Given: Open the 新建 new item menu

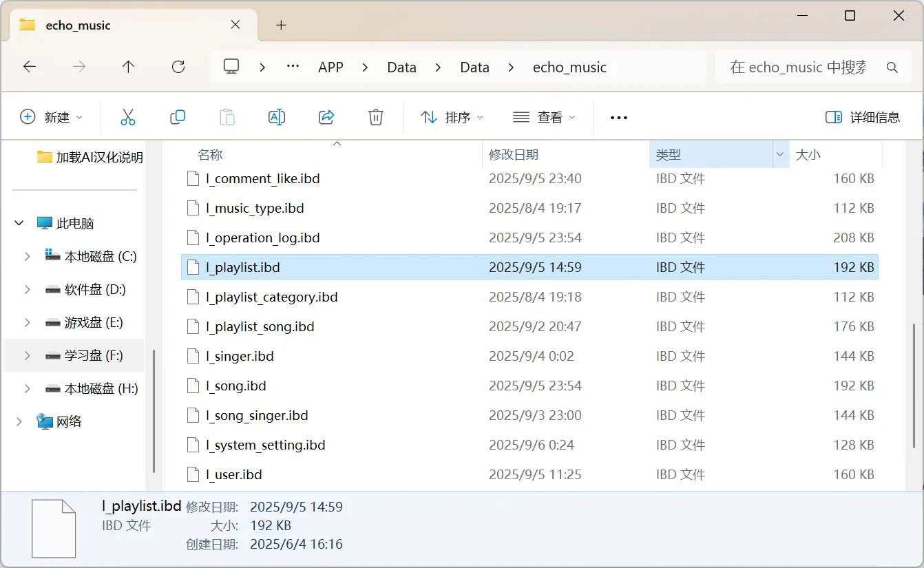Looking at the screenshot, I should (x=52, y=117).
